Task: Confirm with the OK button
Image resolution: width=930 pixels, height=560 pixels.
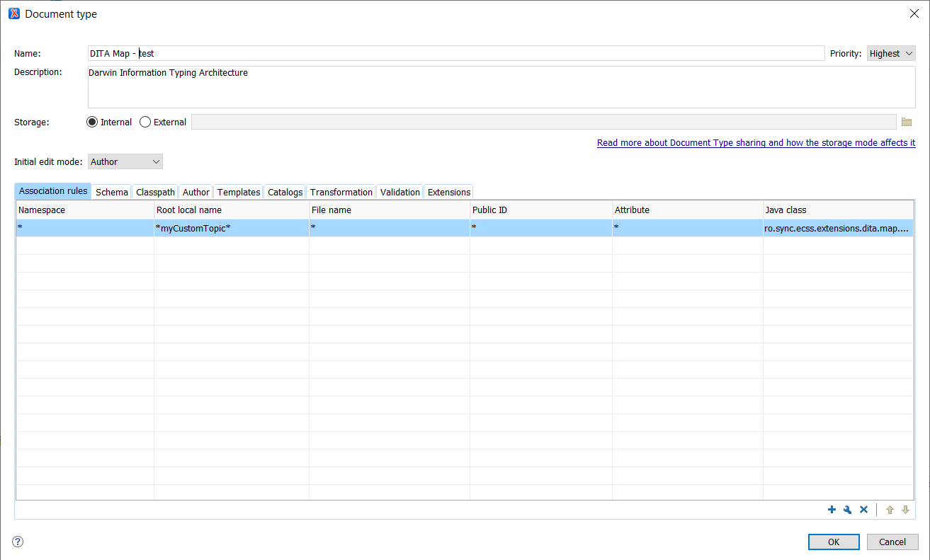Action: pos(834,542)
